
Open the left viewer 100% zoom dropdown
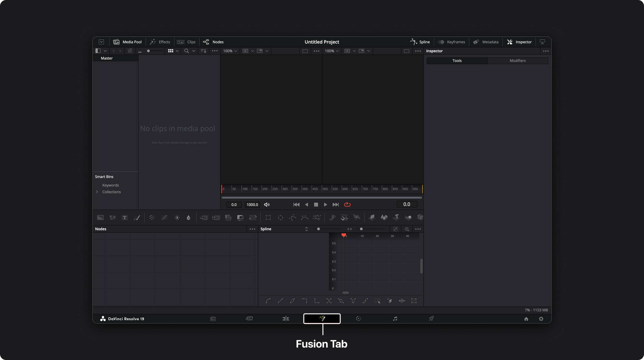tap(230, 51)
